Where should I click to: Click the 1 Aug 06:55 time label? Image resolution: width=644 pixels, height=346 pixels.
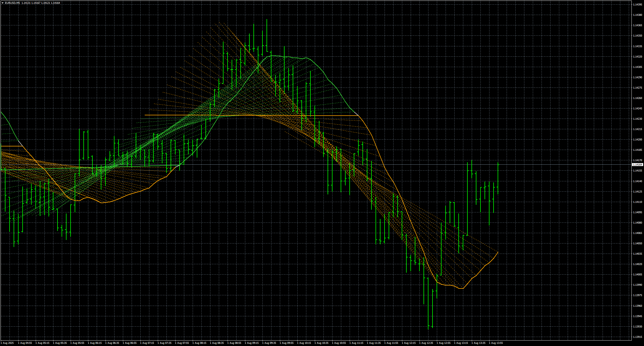point(129,343)
